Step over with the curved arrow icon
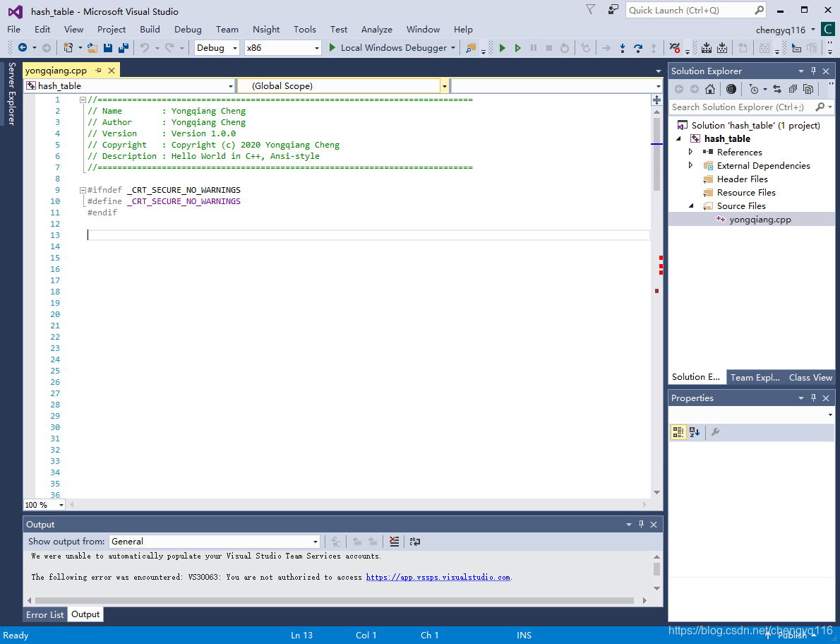 pyautogui.click(x=637, y=48)
